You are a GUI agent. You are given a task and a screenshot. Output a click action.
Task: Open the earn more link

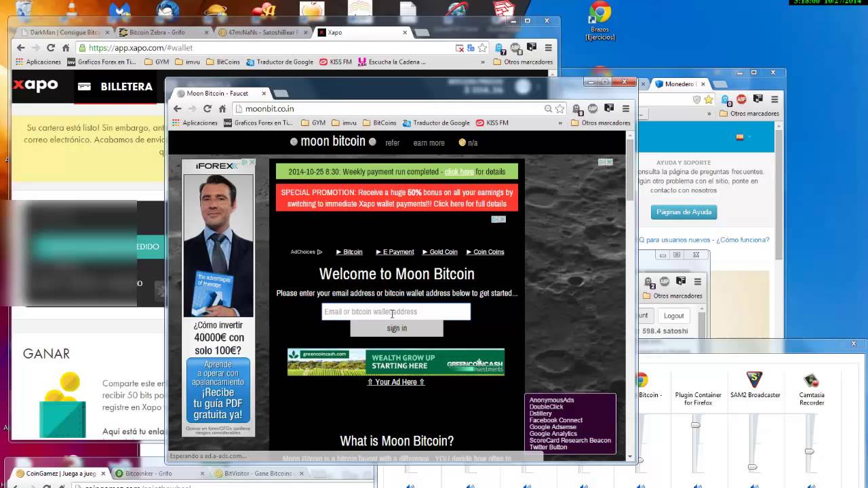point(429,143)
